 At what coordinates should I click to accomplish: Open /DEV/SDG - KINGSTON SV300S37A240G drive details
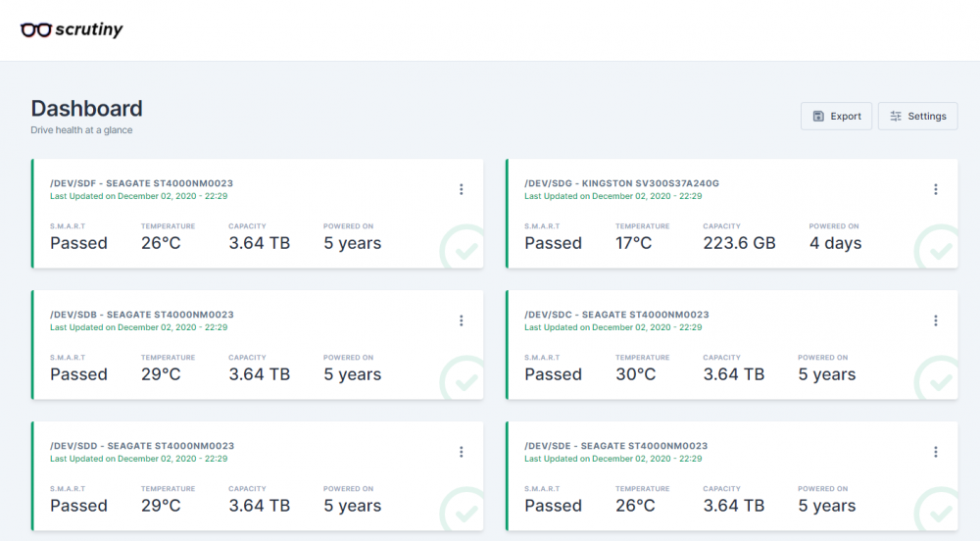coord(622,183)
